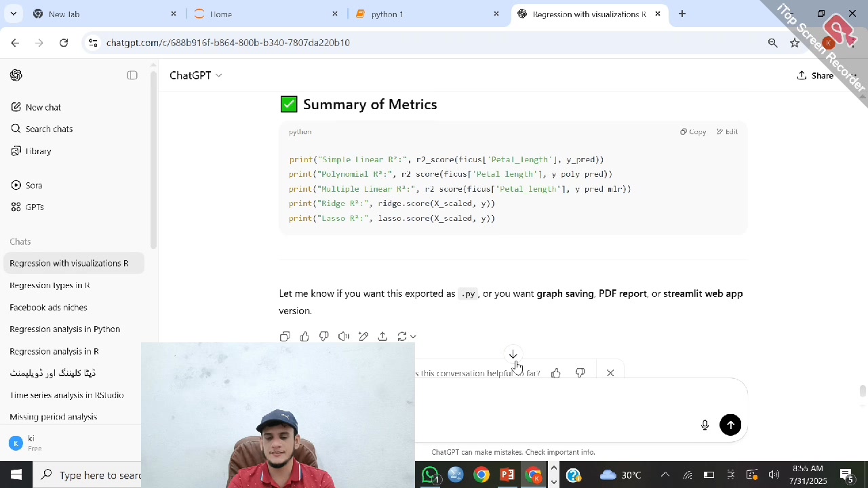Dismiss the conversation helpful prompt
The height and width of the screenshot is (488, 868).
[x=610, y=373]
